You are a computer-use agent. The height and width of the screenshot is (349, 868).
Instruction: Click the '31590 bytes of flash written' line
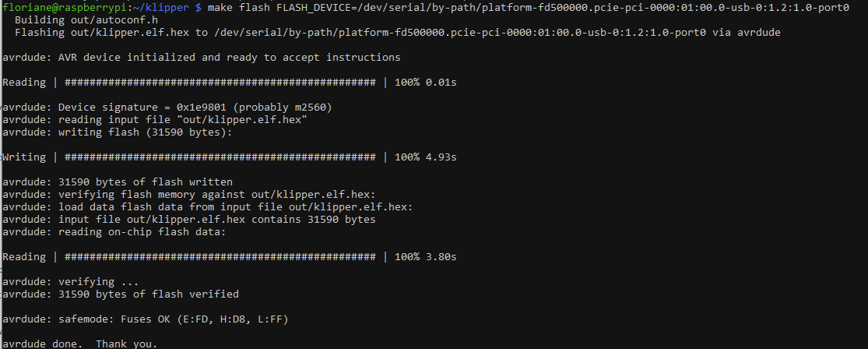118,182
